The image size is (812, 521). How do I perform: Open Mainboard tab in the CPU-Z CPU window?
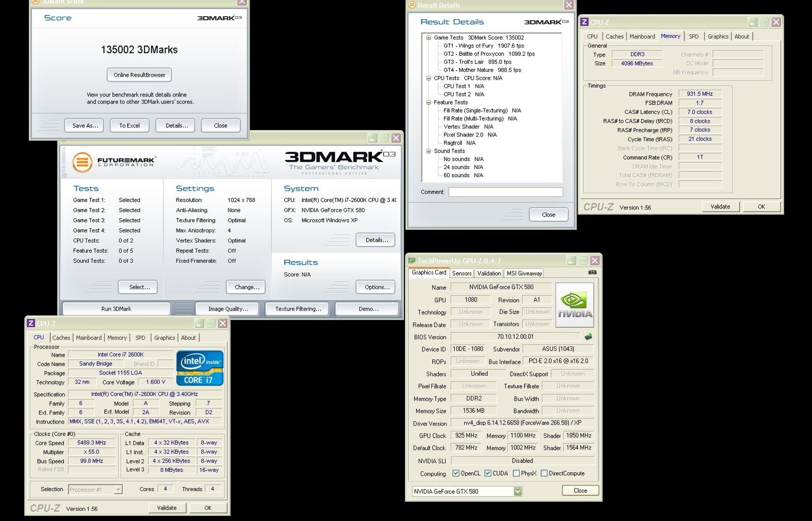(x=89, y=338)
